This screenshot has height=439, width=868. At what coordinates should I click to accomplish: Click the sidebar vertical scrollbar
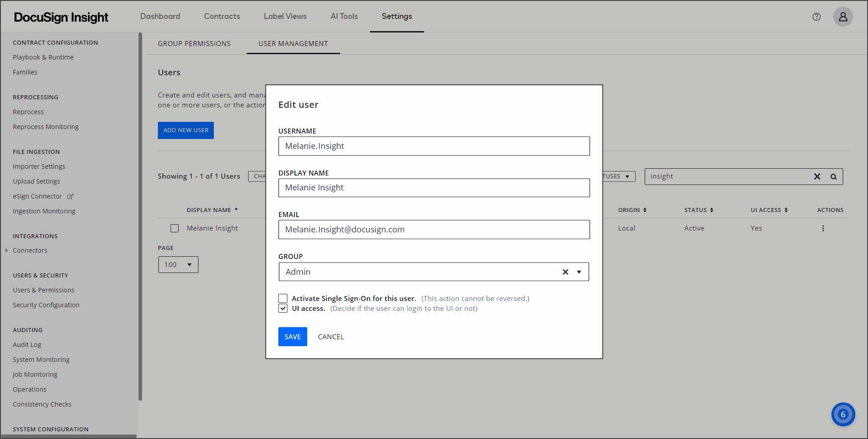(140, 217)
